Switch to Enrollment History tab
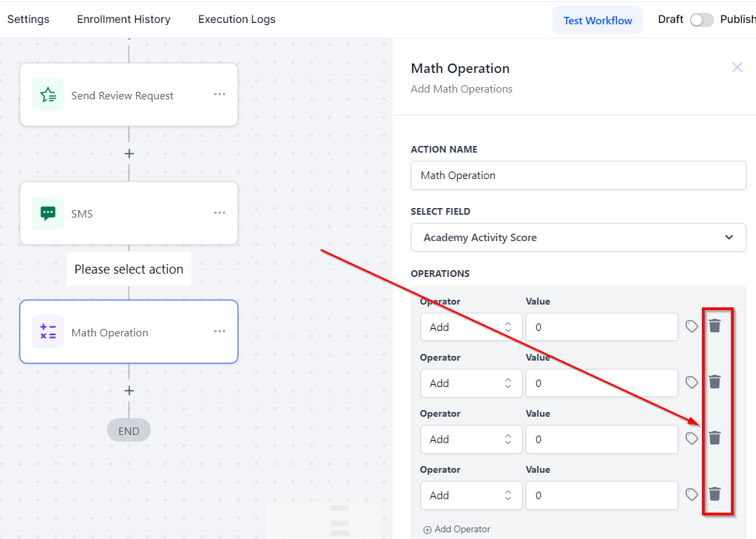The height and width of the screenshot is (539, 756). [124, 20]
